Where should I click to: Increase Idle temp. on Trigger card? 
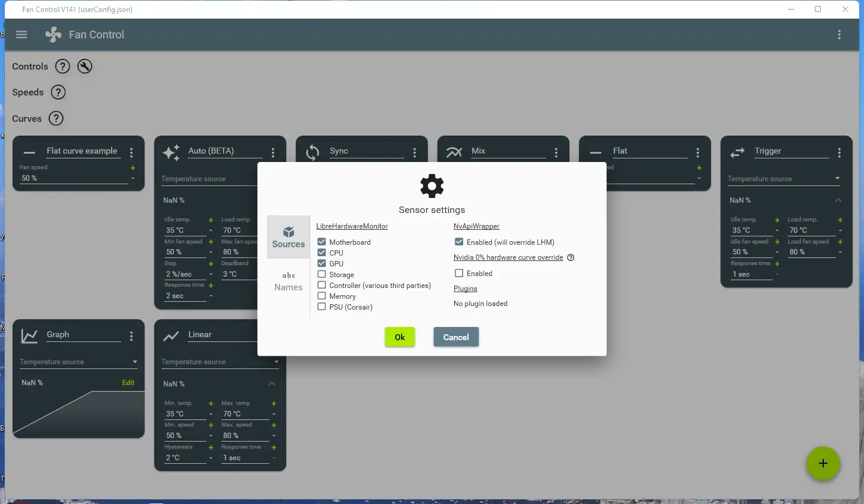[777, 220]
